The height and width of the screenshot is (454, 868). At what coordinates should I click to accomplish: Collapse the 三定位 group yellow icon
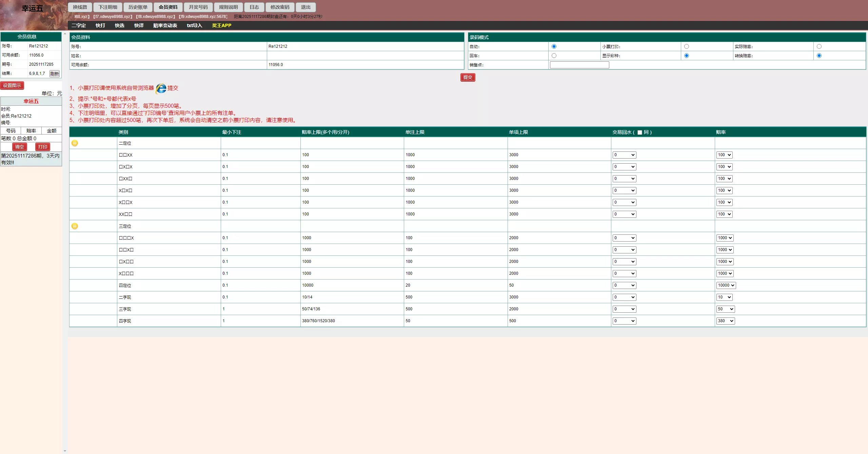(x=75, y=226)
